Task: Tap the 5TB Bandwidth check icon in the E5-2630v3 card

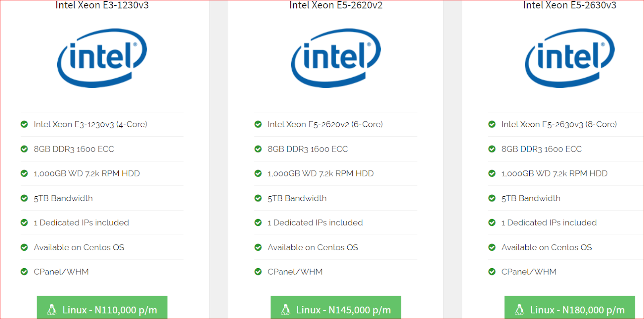Action: point(492,198)
